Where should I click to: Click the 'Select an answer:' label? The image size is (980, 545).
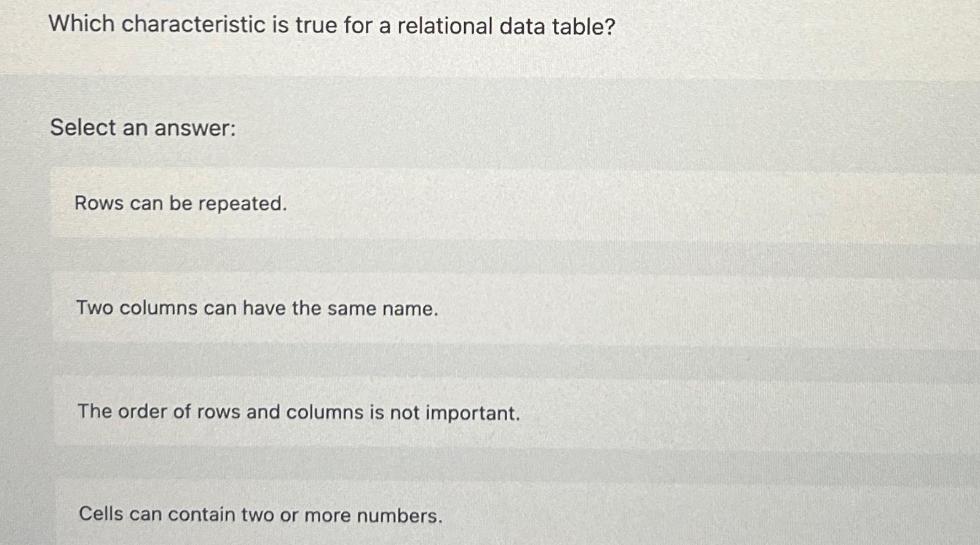point(142,127)
